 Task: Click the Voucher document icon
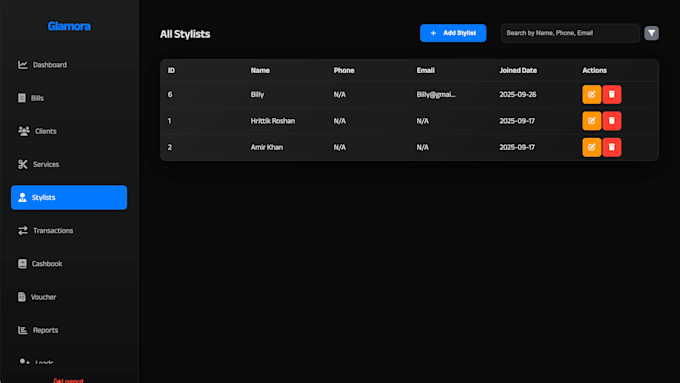pyautogui.click(x=22, y=297)
